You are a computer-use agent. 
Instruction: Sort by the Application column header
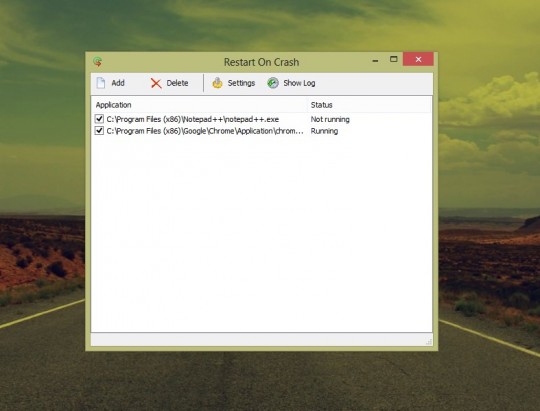(x=199, y=105)
